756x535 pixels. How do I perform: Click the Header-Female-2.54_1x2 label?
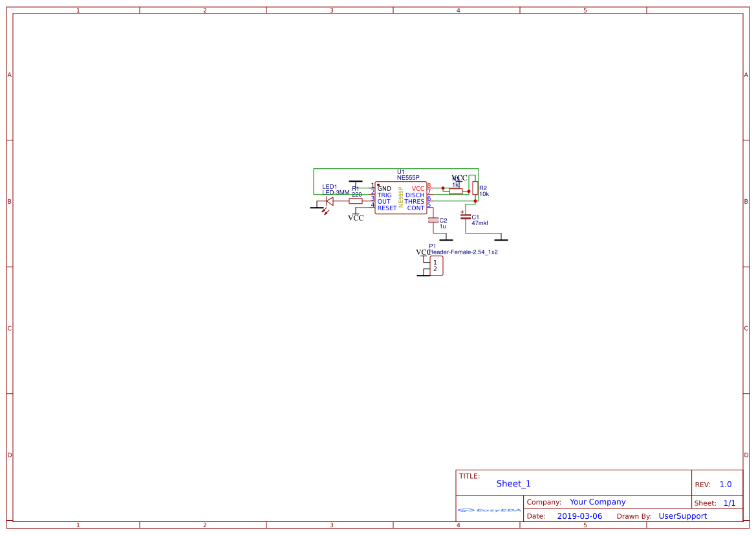click(x=463, y=252)
